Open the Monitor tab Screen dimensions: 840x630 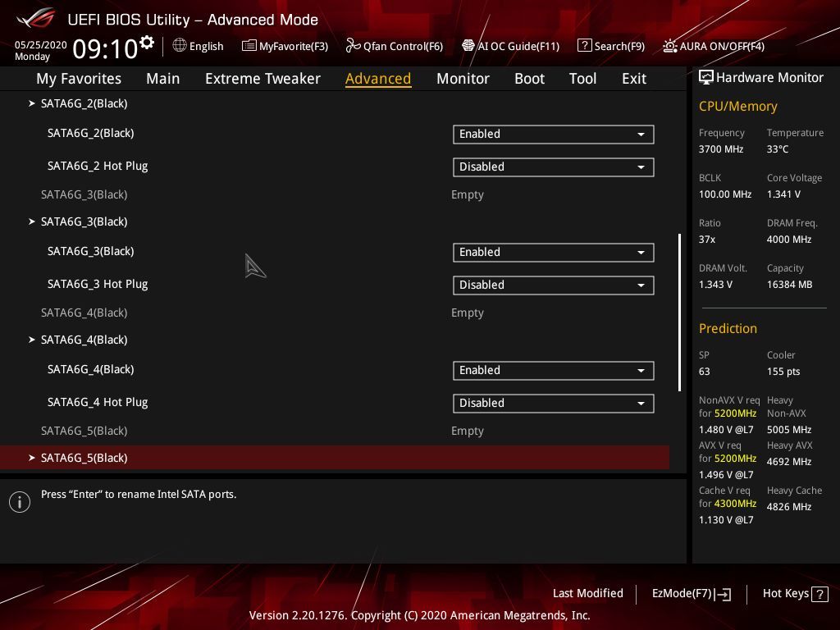click(463, 78)
